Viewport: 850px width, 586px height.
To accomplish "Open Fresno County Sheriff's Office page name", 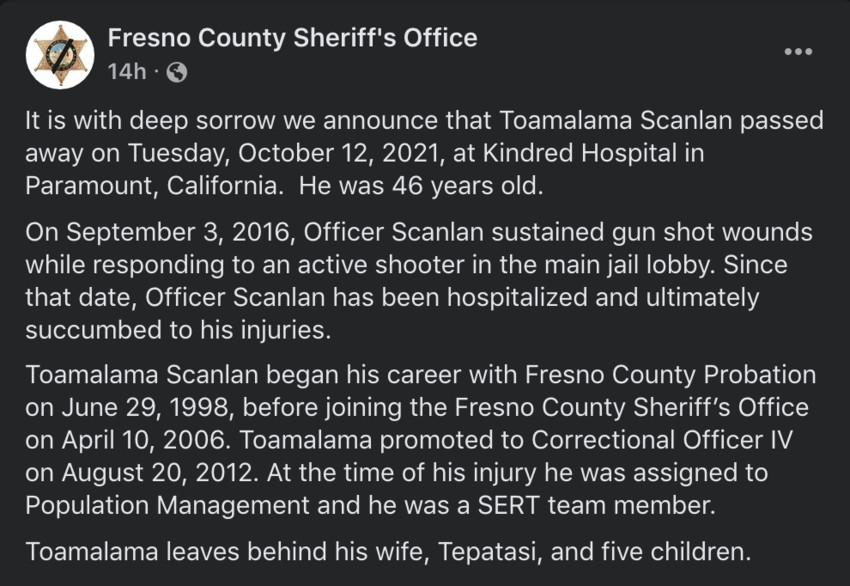I will (292, 38).
